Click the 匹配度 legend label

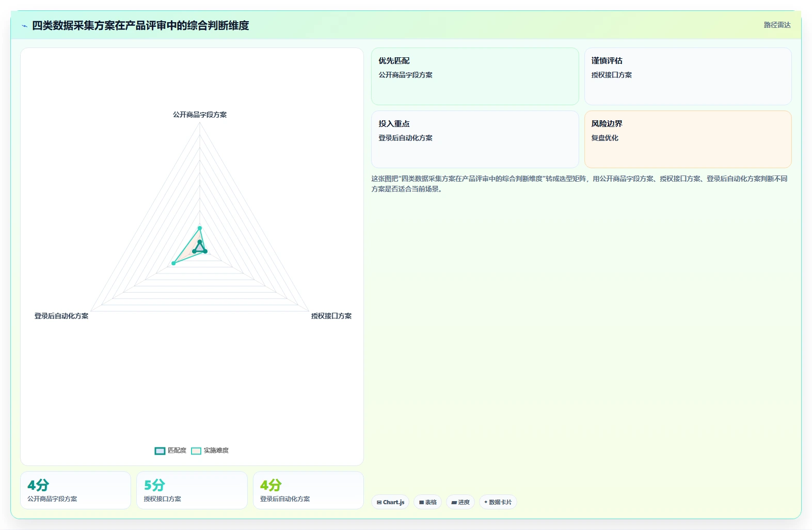pyautogui.click(x=177, y=451)
